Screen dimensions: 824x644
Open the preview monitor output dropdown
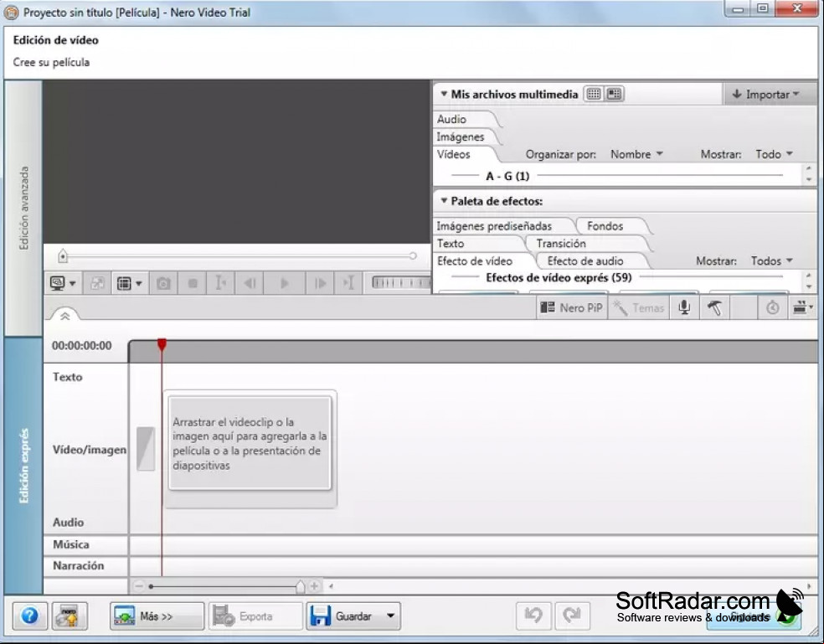tap(63, 283)
